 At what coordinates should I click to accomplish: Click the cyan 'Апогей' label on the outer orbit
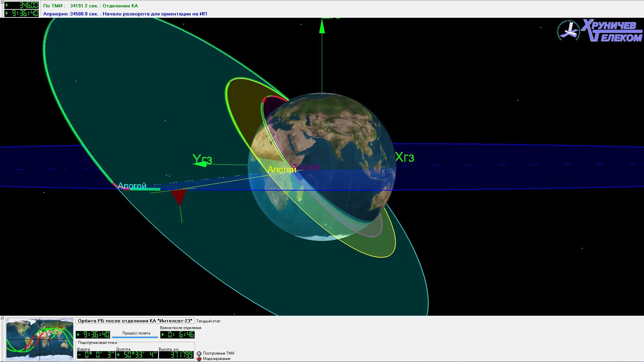(x=132, y=186)
